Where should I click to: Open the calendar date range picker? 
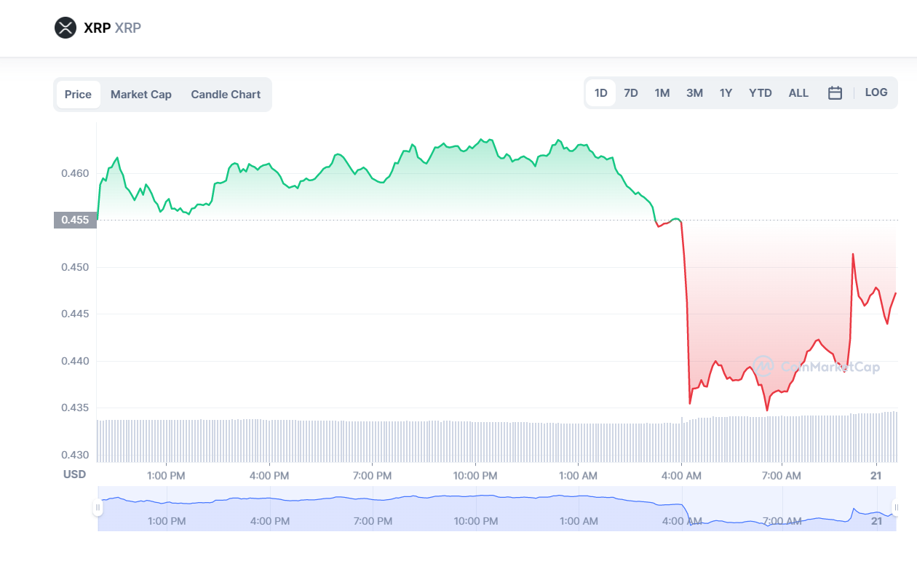835,93
